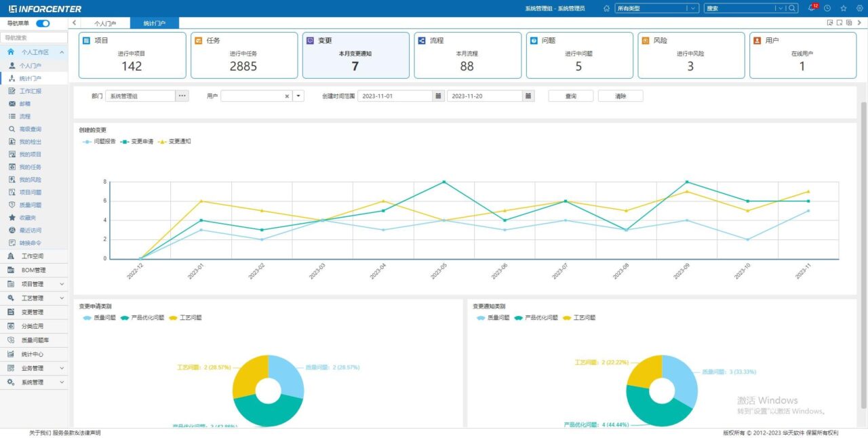Click the 清除 button
This screenshot has height=438, width=868.
(620, 96)
